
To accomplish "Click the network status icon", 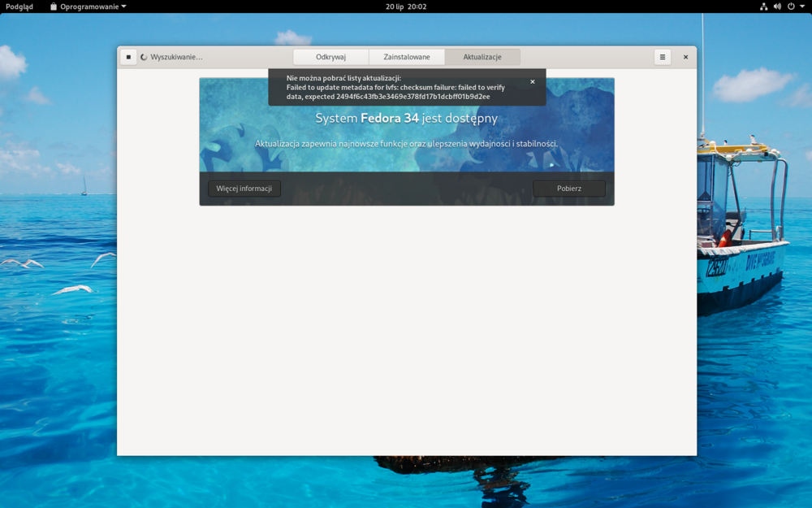I will coord(763,7).
